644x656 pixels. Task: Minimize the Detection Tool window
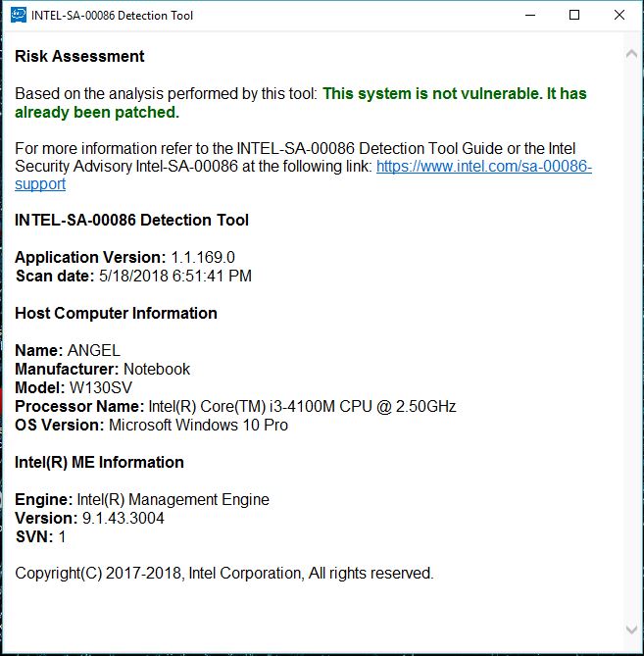pyautogui.click(x=530, y=16)
